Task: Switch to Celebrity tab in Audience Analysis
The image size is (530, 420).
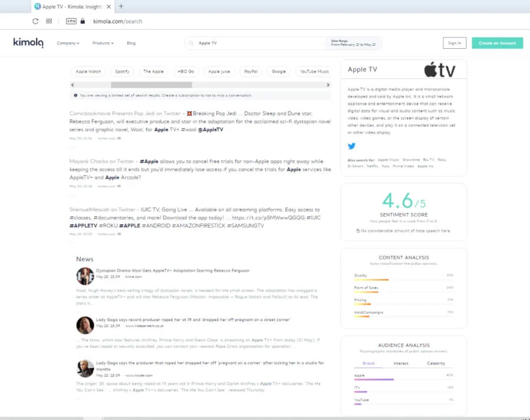Action: (436, 364)
